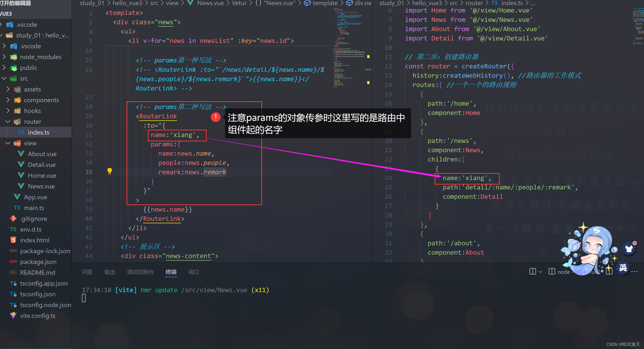Screen dimensions: 644x349
Task: Click the Vue icon beside Detail.vue
Action: tap(21, 164)
